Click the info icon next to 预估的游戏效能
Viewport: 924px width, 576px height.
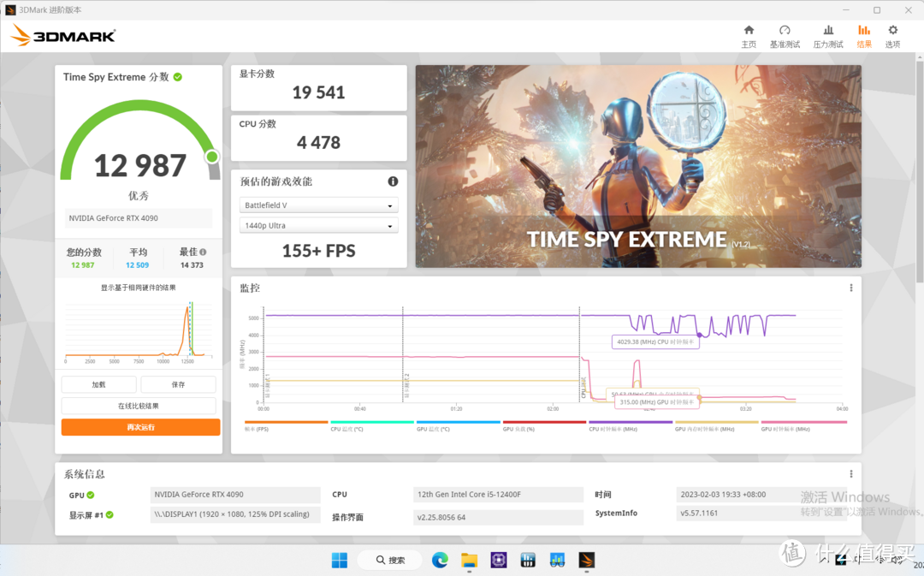tap(393, 181)
